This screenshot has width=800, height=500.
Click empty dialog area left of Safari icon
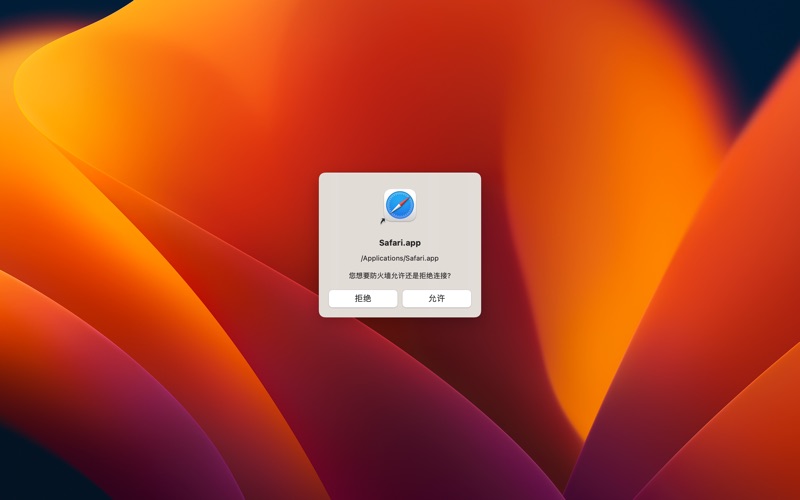coord(345,205)
